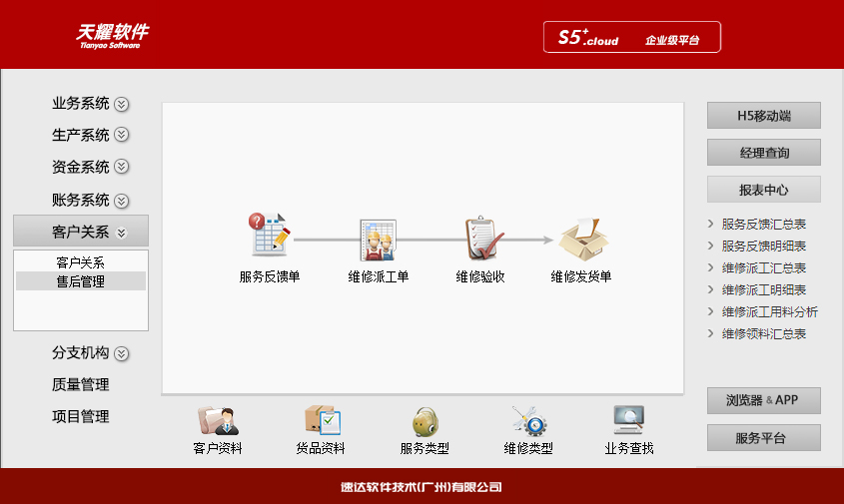
Task: Select the 维修发货单 box icon
Action: coord(580,240)
